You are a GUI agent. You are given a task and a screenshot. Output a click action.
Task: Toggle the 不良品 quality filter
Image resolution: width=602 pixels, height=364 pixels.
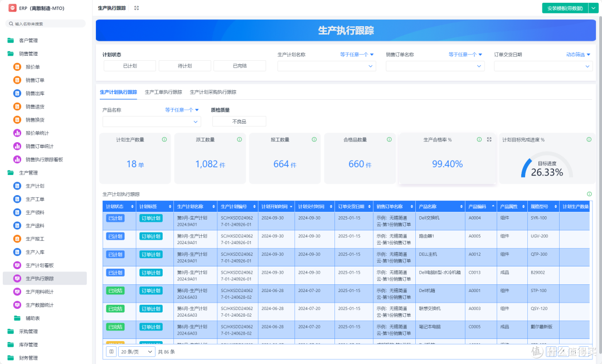tap(239, 122)
